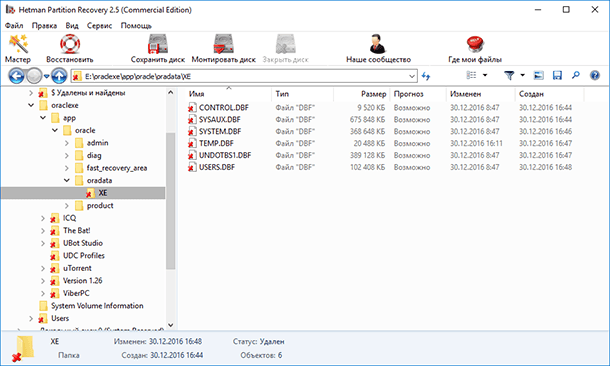Click the tree panel vertical scrollbar thumb

tap(170, 200)
